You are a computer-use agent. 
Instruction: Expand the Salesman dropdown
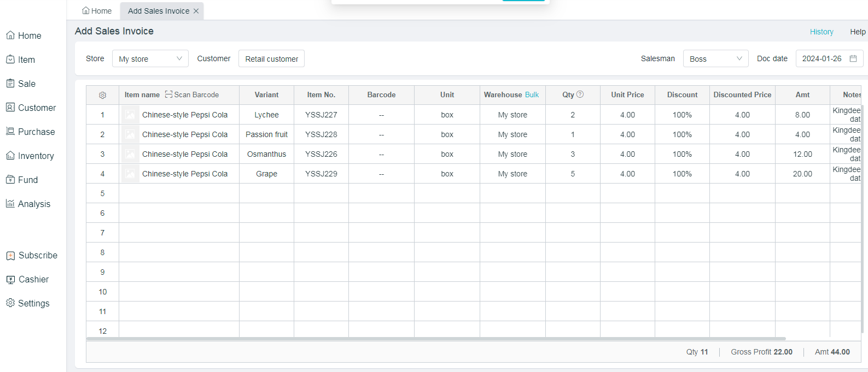click(715, 58)
